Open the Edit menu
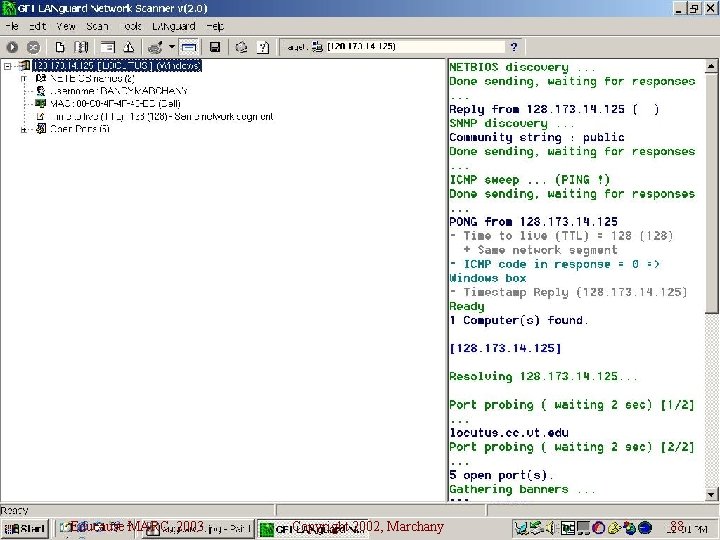This screenshot has height=540, width=720. tap(38, 26)
